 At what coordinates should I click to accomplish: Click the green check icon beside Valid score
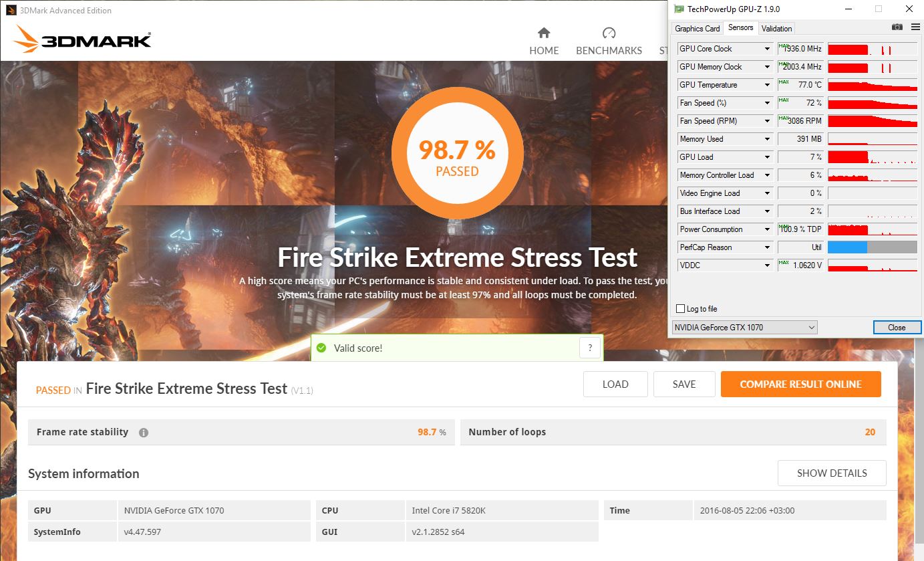tap(321, 348)
